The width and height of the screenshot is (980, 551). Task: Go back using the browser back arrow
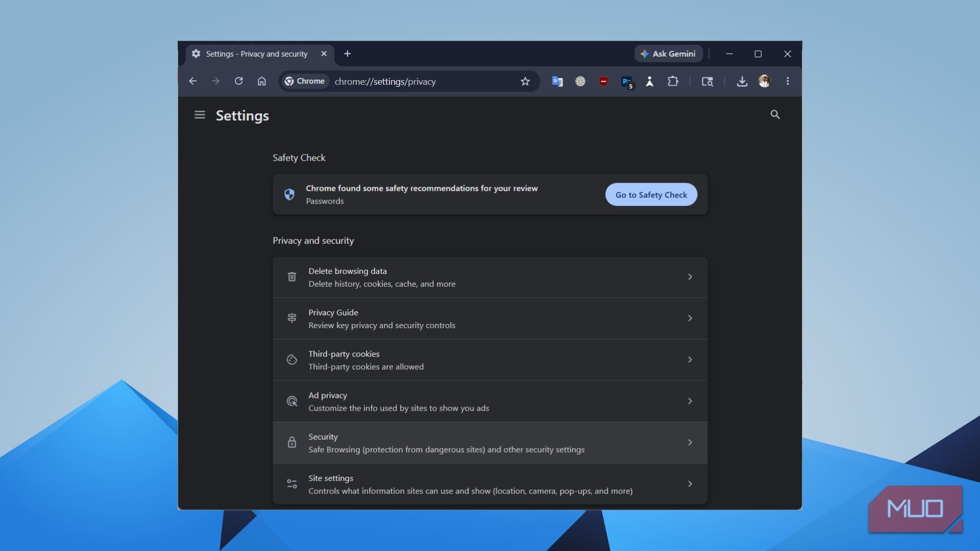(192, 81)
